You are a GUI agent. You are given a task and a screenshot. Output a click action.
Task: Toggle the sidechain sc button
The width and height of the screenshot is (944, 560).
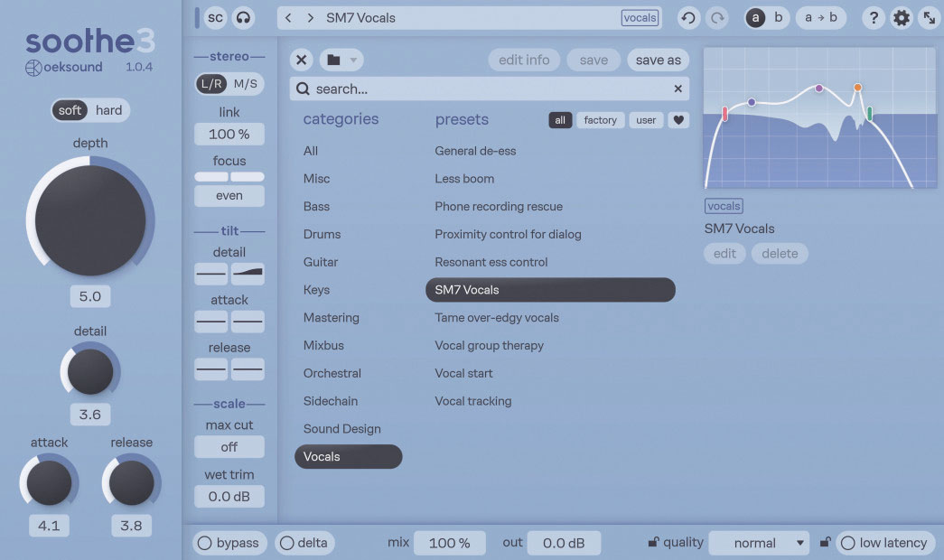pos(215,18)
